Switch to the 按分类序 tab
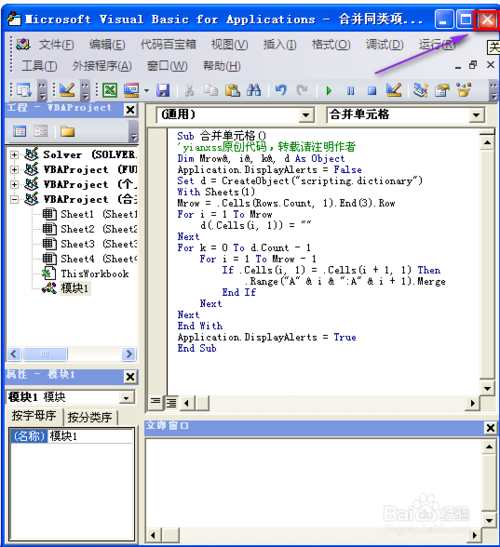The width and height of the screenshot is (500, 547). coord(90,417)
